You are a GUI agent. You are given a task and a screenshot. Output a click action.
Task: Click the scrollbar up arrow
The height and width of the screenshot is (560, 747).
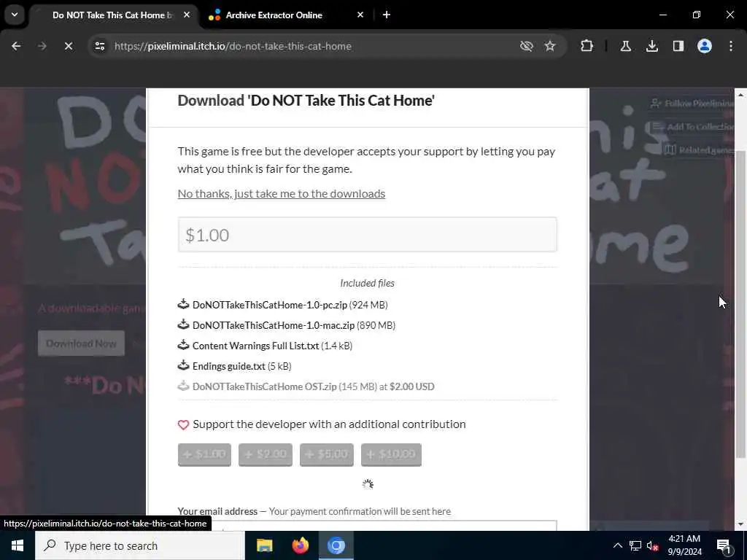tap(740, 94)
